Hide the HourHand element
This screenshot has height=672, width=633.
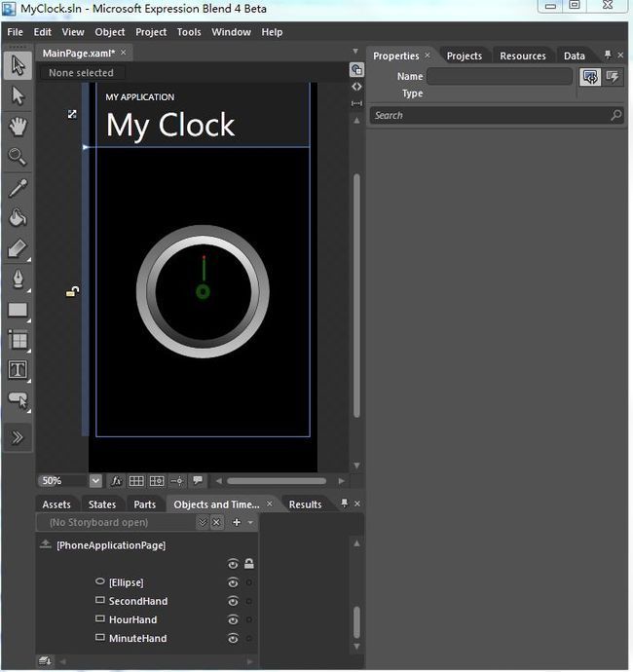tap(233, 619)
